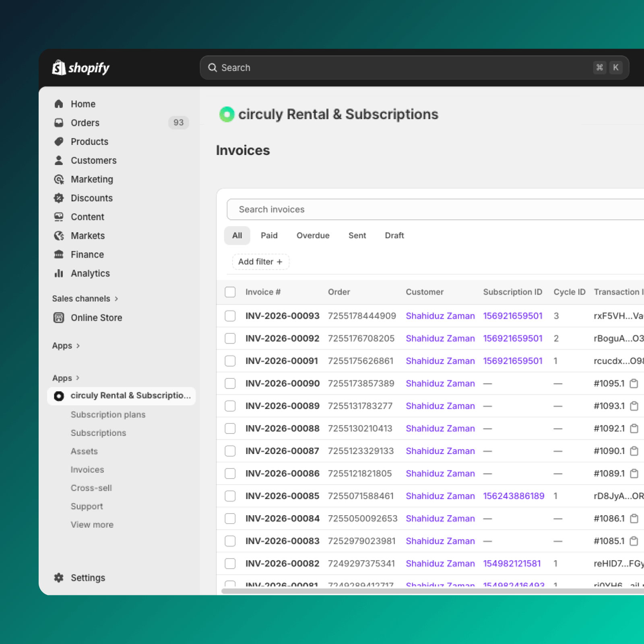
Task: Click the Customers person icon
Action: (x=59, y=160)
